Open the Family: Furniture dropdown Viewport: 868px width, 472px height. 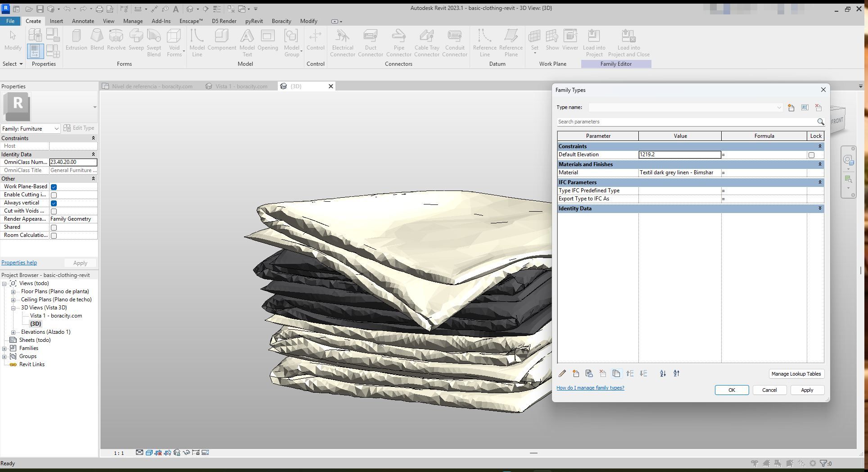31,129
